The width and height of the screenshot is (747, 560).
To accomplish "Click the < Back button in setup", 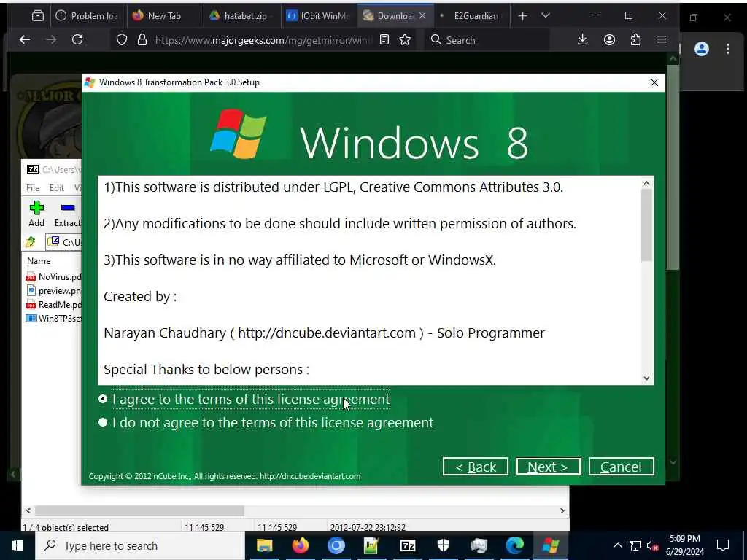I will (x=475, y=467).
